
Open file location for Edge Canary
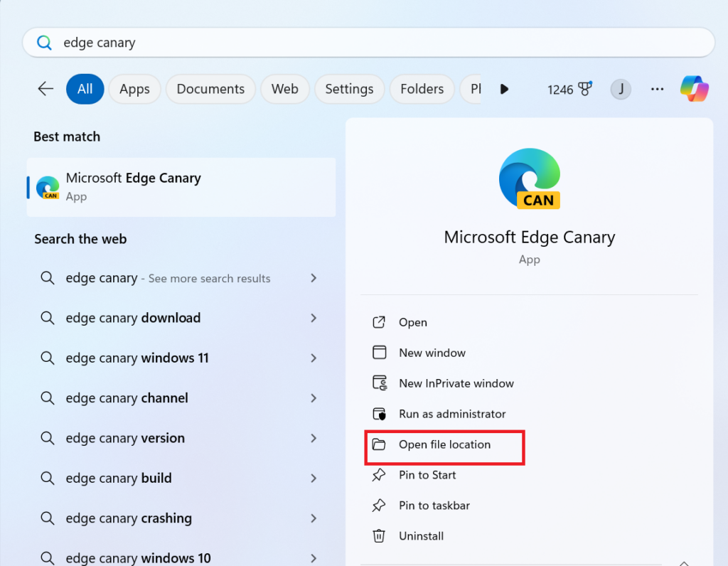tap(444, 444)
